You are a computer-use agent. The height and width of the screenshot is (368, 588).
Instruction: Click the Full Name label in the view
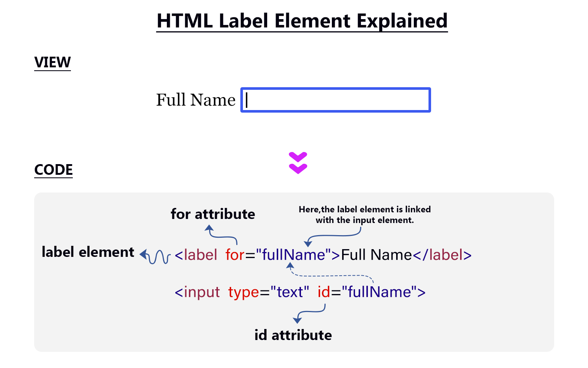(196, 100)
